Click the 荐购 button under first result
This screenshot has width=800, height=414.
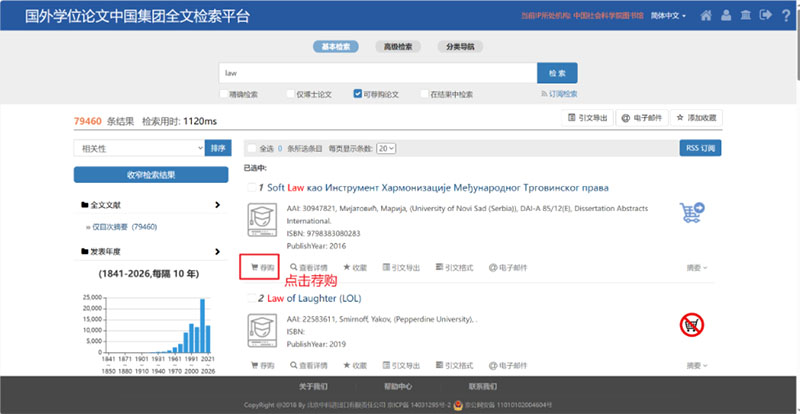click(x=260, y=267)
